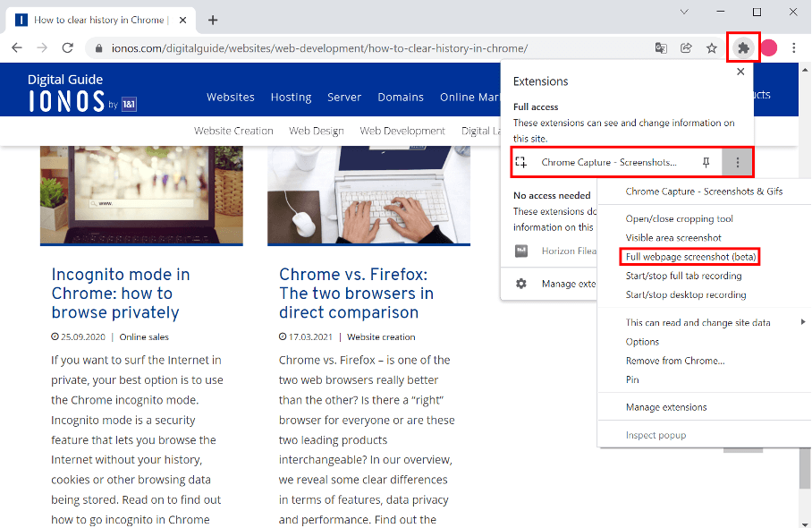Click 'Chrome Capture - Screenshots & Gifs' menu header
812x528 pixels.
click(x=704, y=192)
